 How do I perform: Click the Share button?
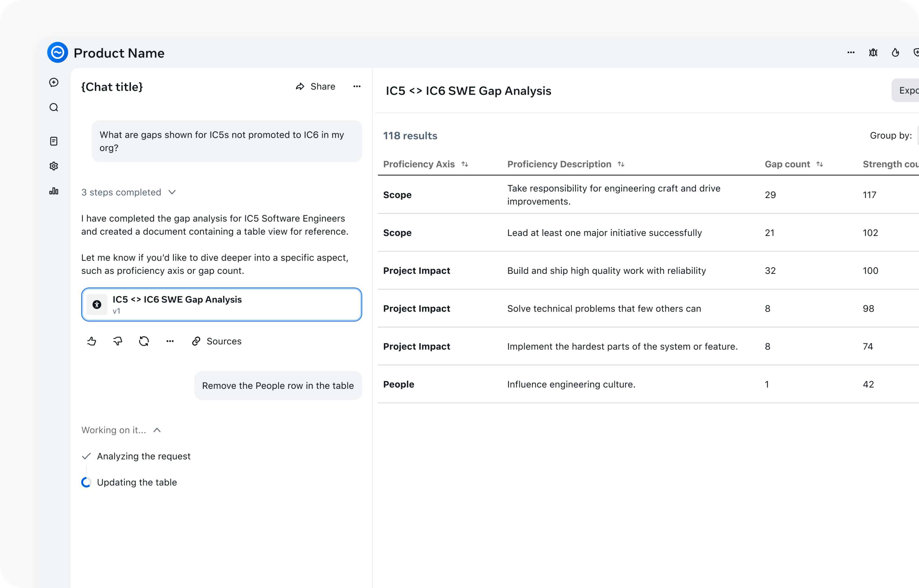pos(316,87)
